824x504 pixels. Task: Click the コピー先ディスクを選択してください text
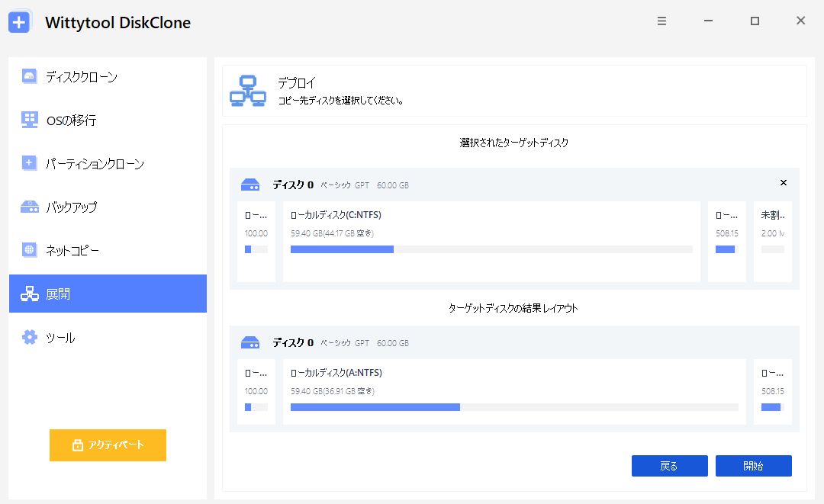[x=340, y=101]
